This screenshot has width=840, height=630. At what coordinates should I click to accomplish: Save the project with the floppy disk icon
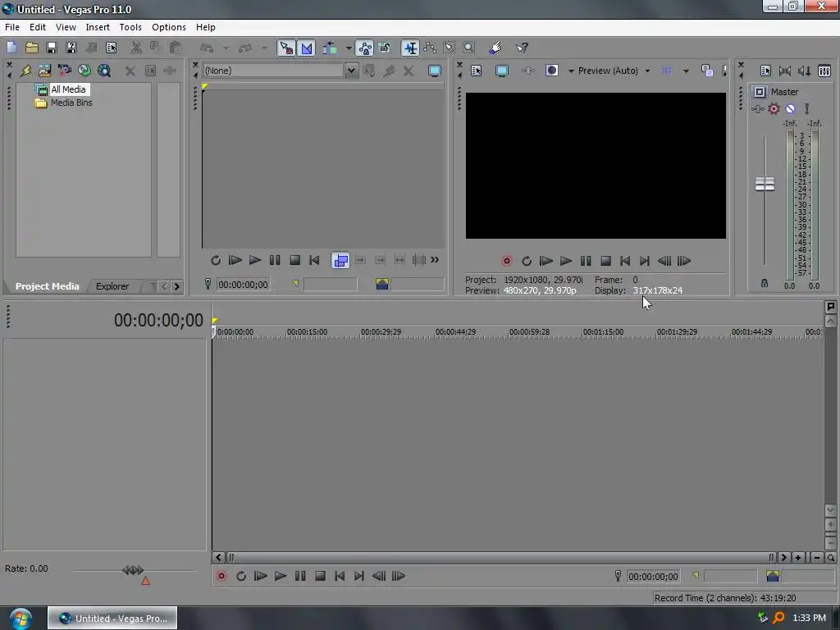point(52,48)
